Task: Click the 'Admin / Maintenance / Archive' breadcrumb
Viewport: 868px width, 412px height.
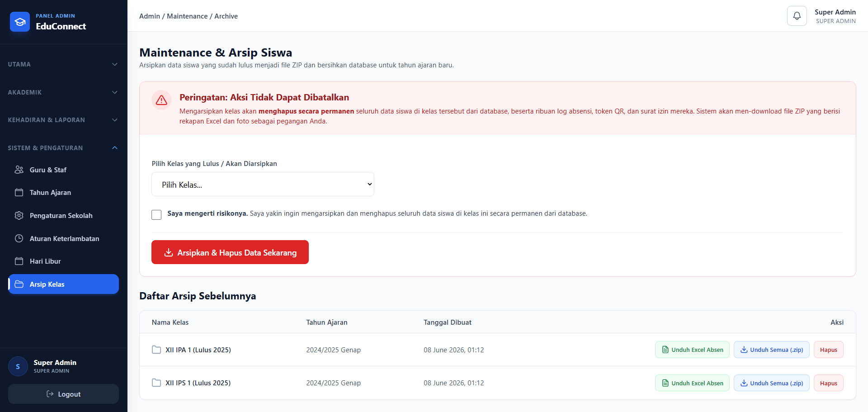Action: tap(189, 16)
